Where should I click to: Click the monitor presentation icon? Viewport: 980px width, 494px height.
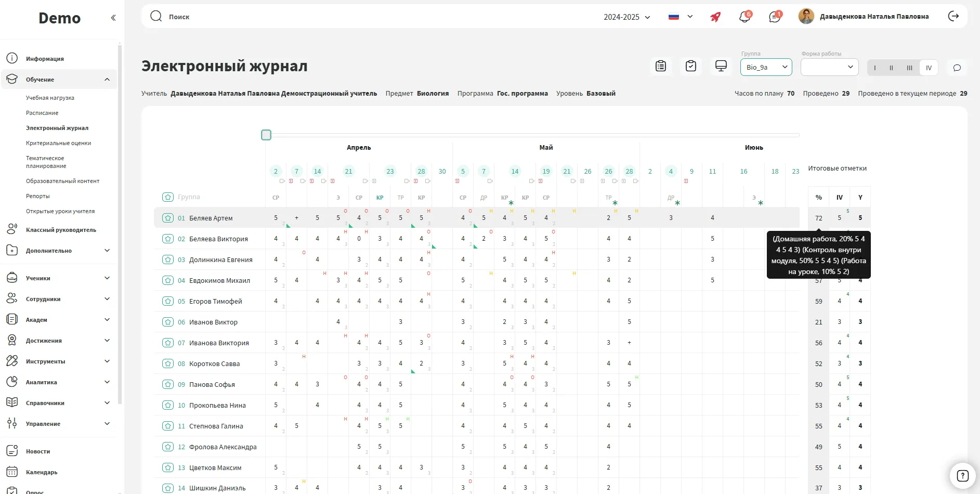coord(721,67)
